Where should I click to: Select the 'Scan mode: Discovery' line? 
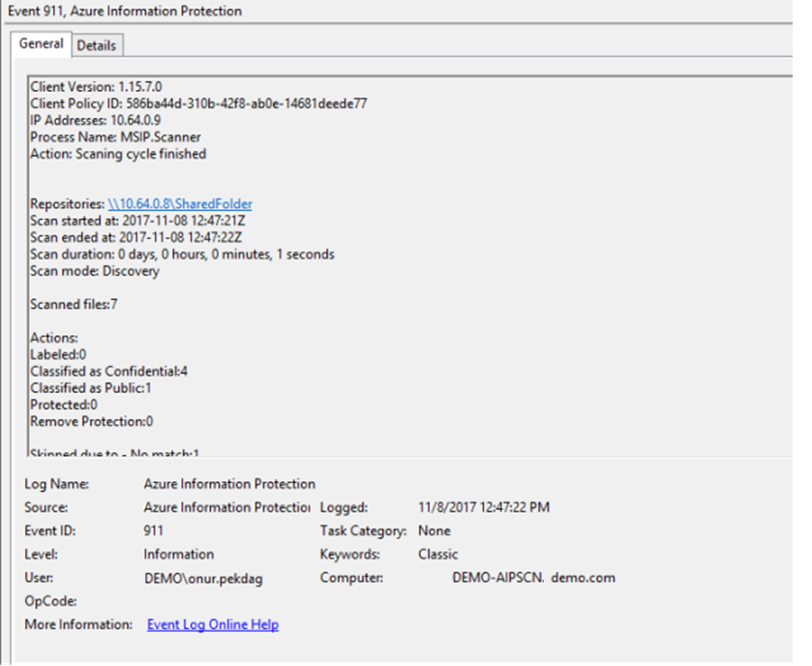[95, 271]
